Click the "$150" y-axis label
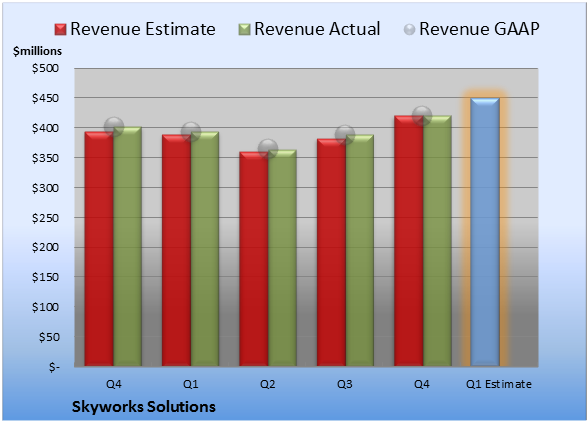This screenshot has height=422, width=588. pyautogui.click(x=45, y=277)
